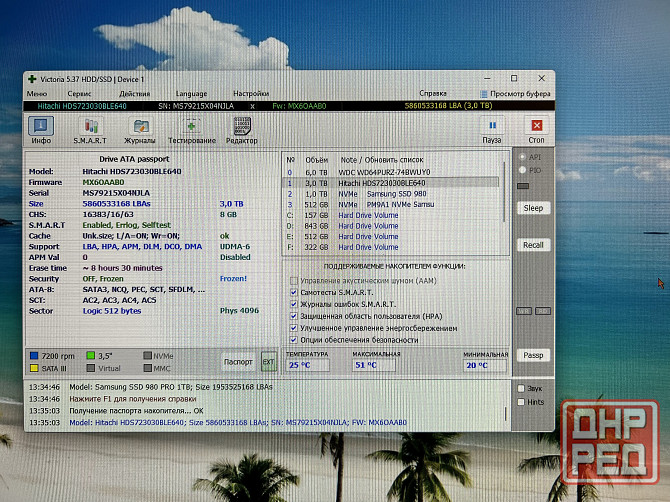This screenshot has height=502, width=670.
Task: Click the green 3,5" indicator square
Action: pyautogui.click(x=90, y=355)
